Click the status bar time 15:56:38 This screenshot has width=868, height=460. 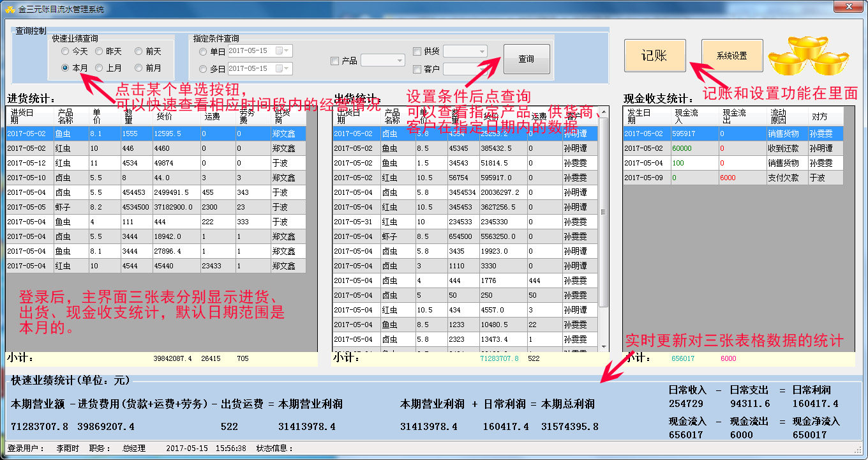point(232,448)
